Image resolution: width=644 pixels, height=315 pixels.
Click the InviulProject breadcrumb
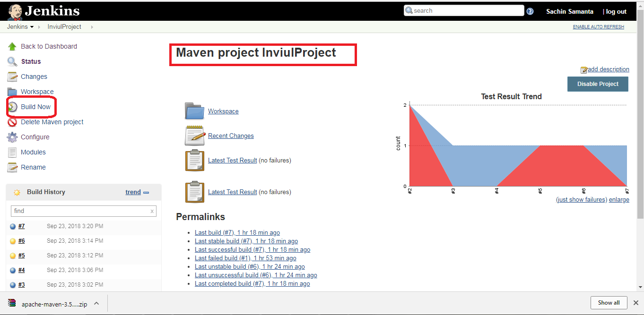pos(64,27)
